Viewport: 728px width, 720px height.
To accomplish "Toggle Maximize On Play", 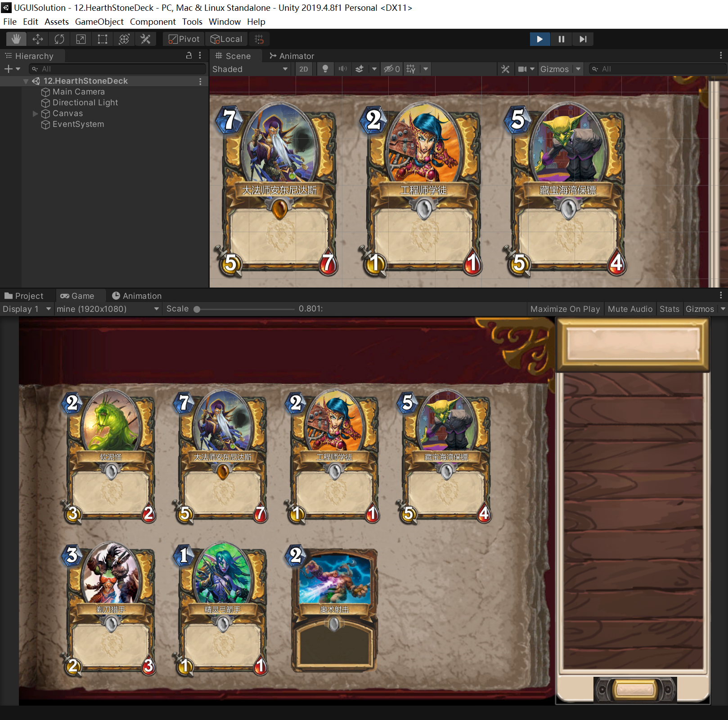I will (x=565, y=309).
